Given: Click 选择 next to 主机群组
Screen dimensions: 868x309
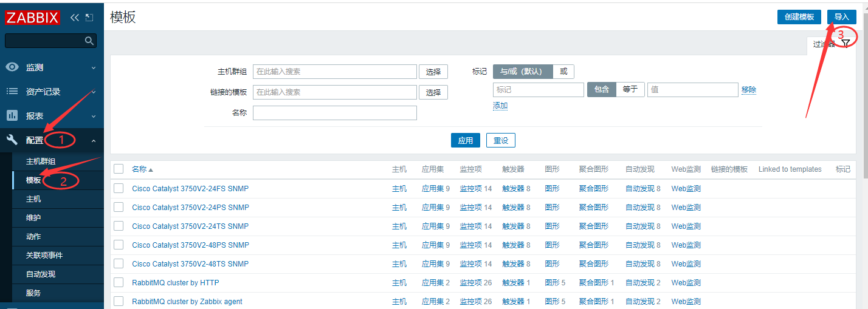Looking at the screenshot, I should pos(433,72).
